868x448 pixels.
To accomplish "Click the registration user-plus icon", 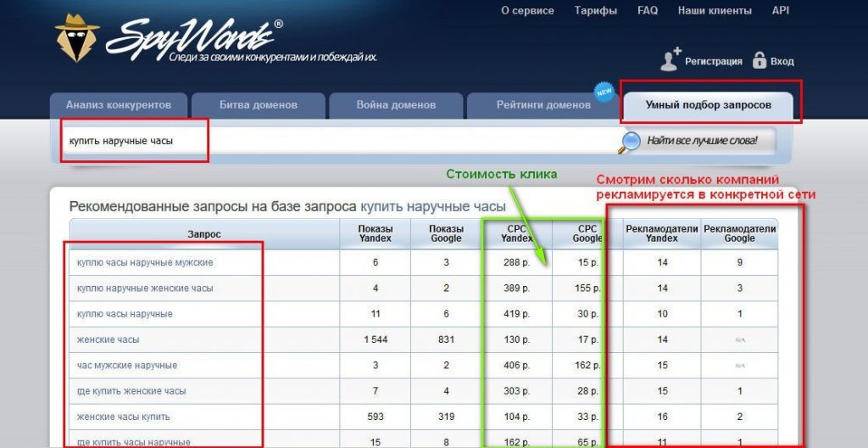I will click(670, 59).
